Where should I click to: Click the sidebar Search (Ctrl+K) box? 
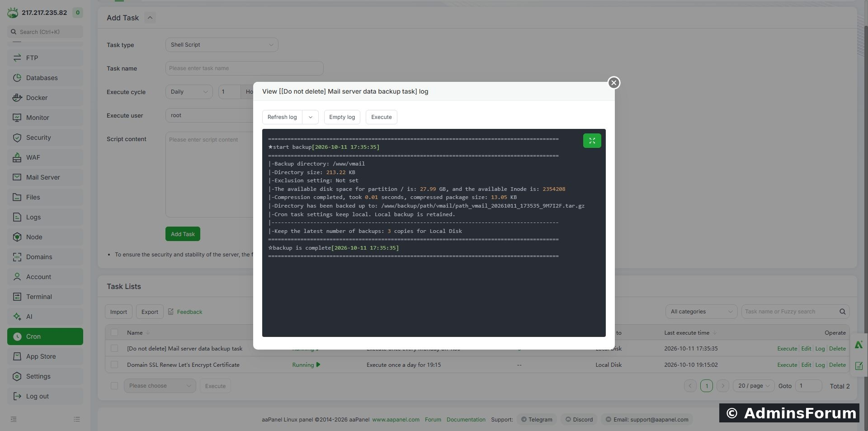(45, 32)
